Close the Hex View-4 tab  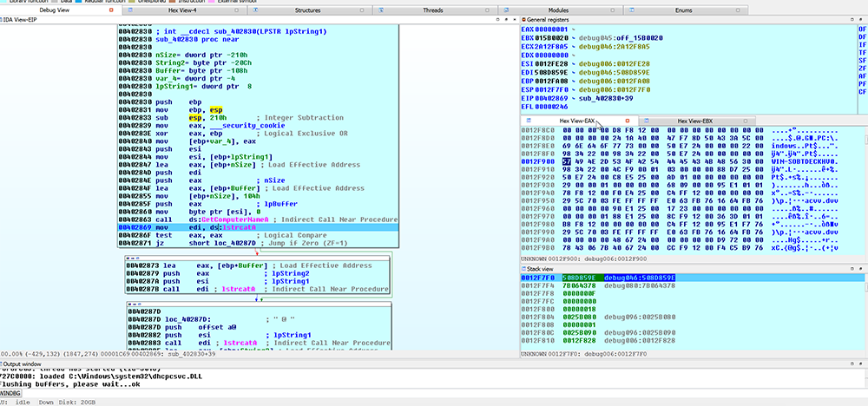point(236,10)
